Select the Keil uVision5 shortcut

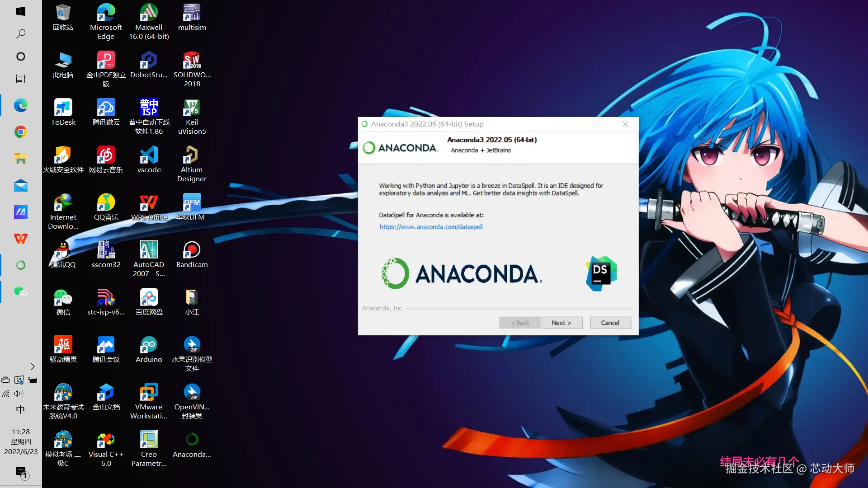point(192,116)
